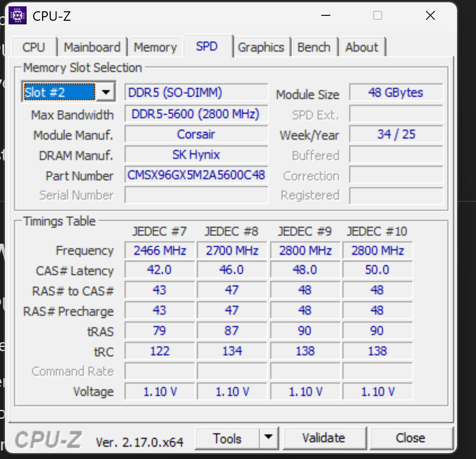The height and width of the screenshot is (459, 476).
Task: Click the SK Hynix DRAM manufacturer value
Action: pyautogui.click(x=196, y=154)
